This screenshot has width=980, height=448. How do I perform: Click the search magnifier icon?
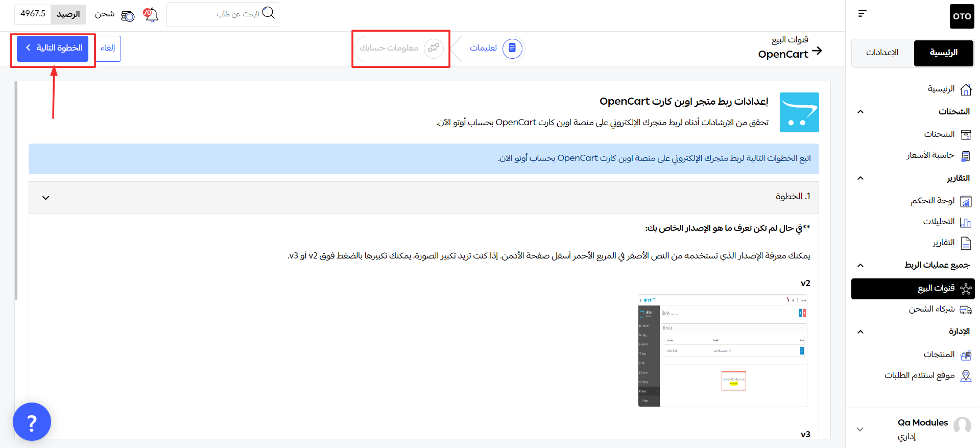pyautogui.click(x=269, y=13)
